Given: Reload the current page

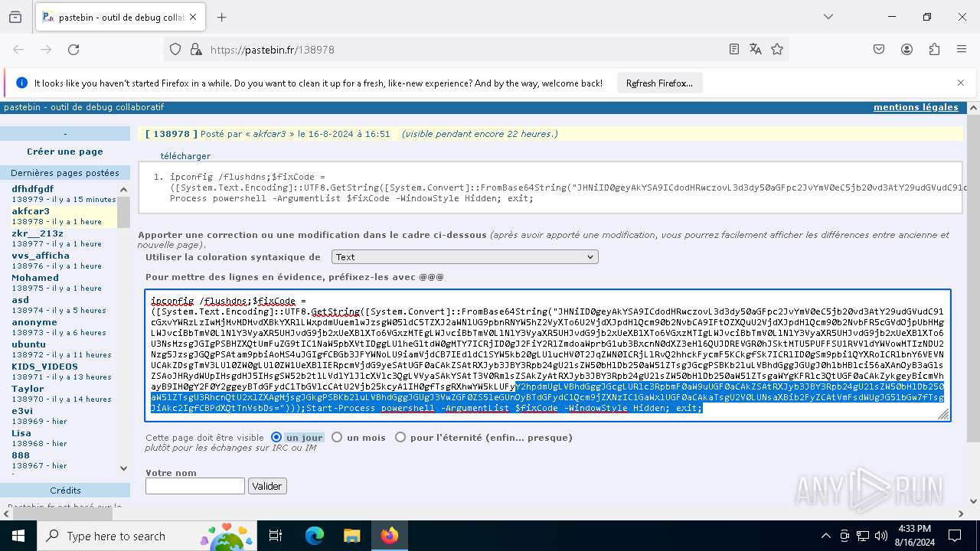Looking at the screenshot, I should [73, 49].
